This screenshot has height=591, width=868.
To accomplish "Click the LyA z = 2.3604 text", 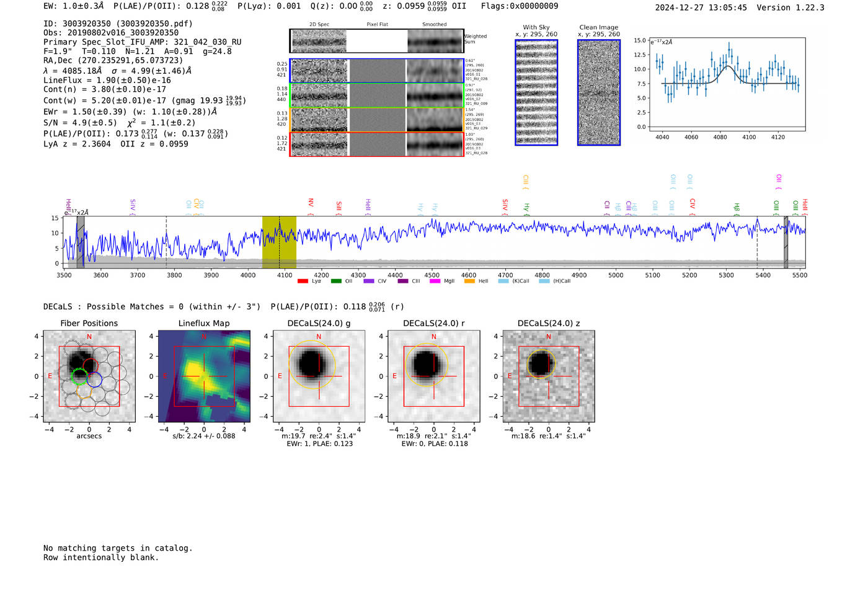I will [77, 144].
